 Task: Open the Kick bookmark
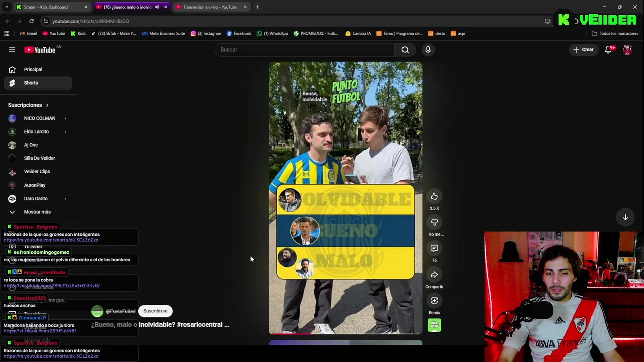78,34
